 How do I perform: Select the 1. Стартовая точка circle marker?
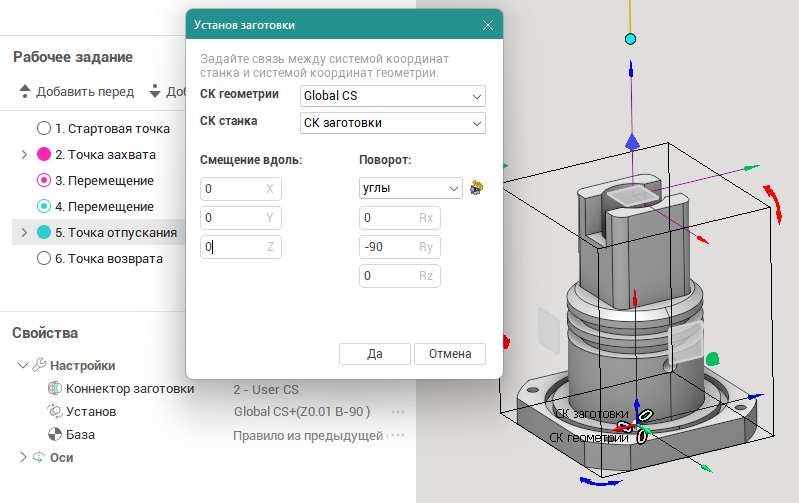(x=44, y=128)
